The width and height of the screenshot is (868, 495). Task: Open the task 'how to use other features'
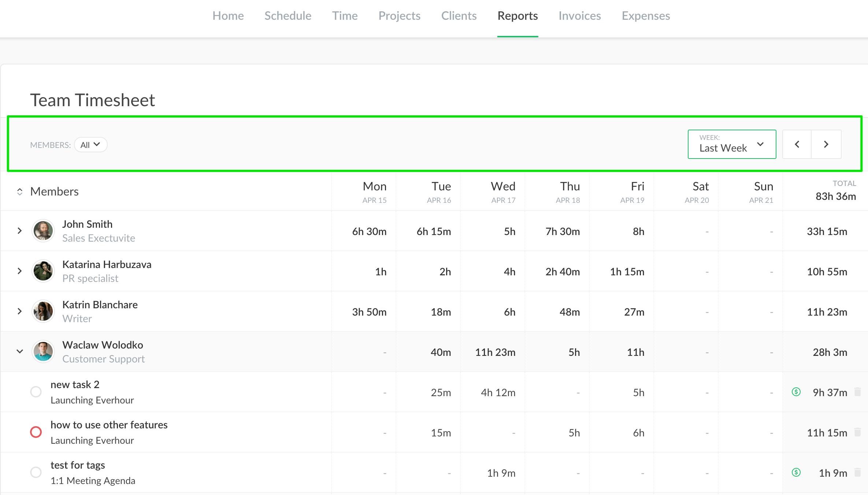click(109, 425)
